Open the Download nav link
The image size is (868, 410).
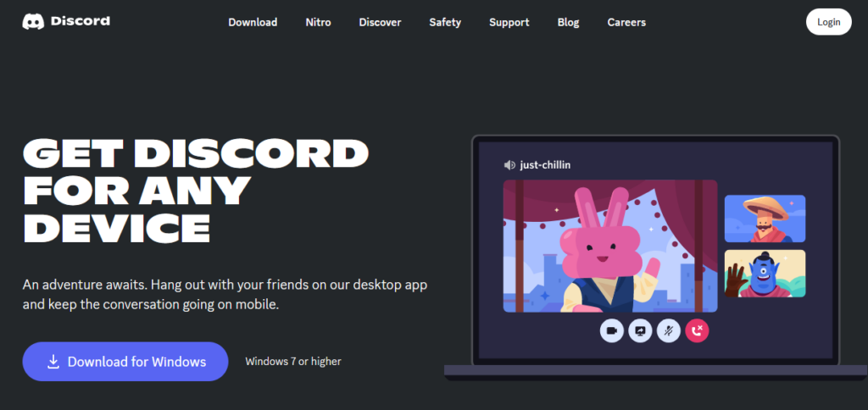tap(253, 22)
